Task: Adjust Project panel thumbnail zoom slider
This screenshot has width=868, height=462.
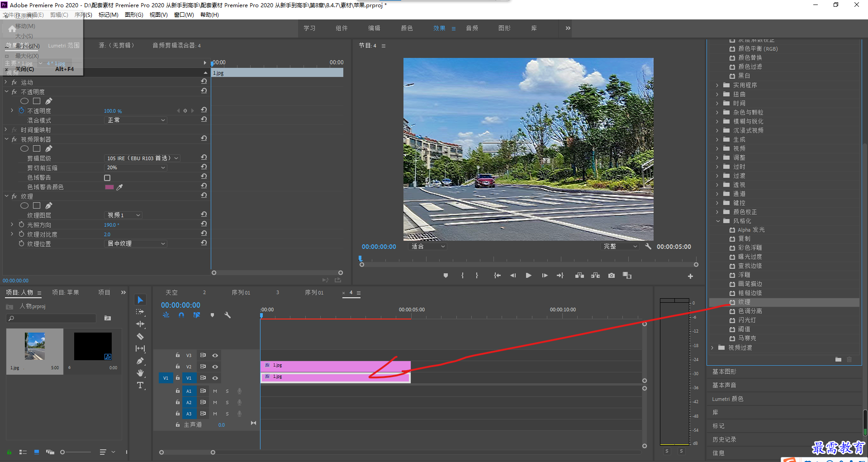Action: point(63,452)
